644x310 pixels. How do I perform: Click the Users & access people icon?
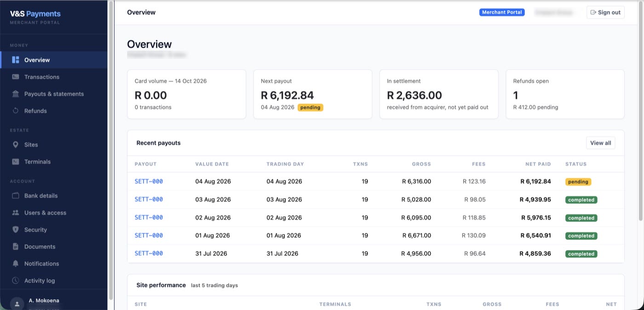tap(16, 213)
